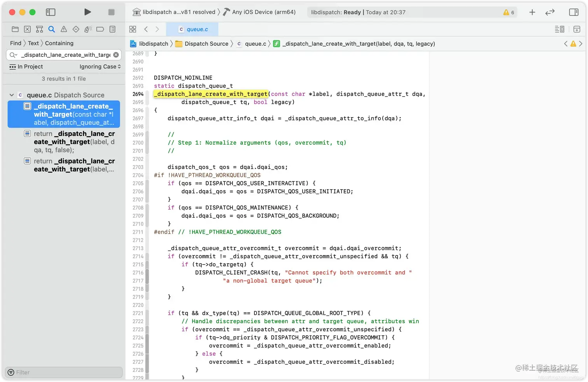Viewport: 588px width, 382px height.
Task: Change the Containing match option
Action: point(59,43)
